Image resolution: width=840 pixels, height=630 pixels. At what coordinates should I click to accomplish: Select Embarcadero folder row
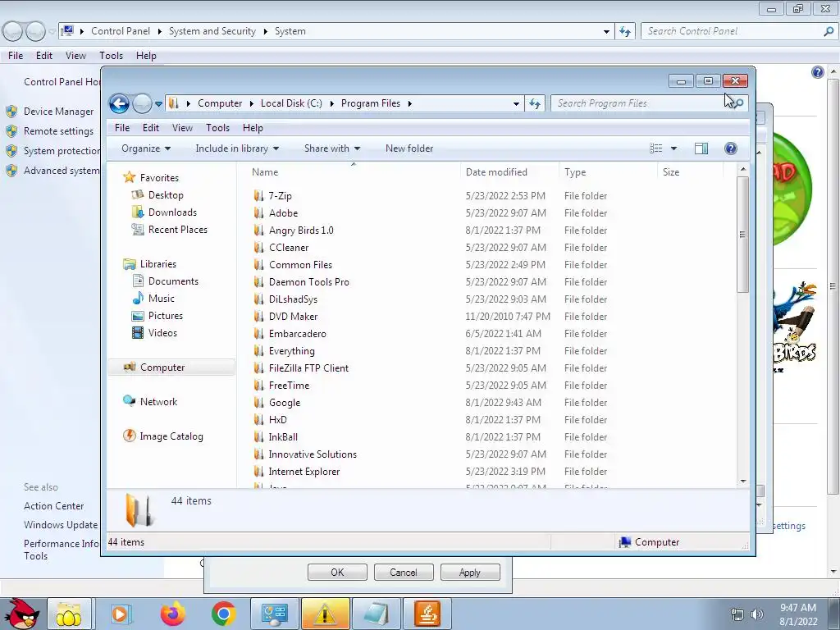[430, 334]
